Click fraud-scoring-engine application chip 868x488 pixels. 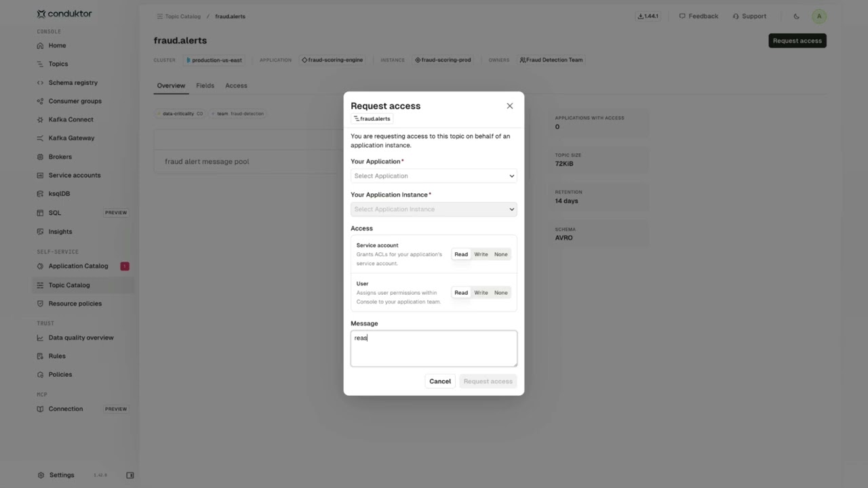332,60
